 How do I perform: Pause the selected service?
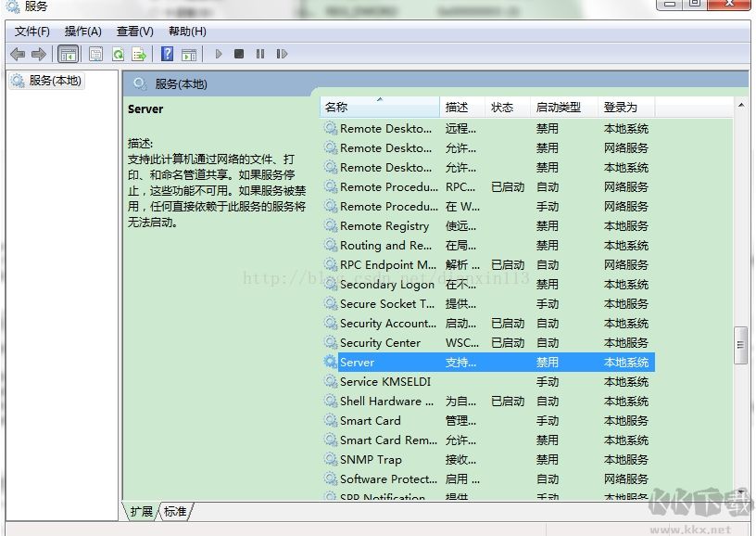[260, 54]
